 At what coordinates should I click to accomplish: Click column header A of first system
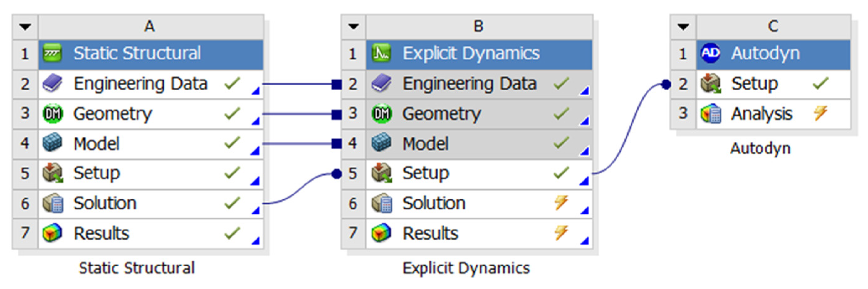[150, 27]
